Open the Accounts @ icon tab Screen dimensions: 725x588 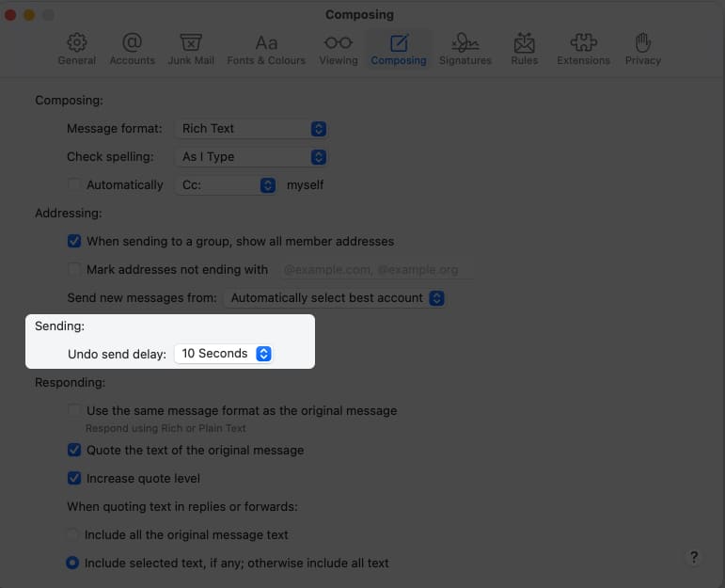point(133,42)
